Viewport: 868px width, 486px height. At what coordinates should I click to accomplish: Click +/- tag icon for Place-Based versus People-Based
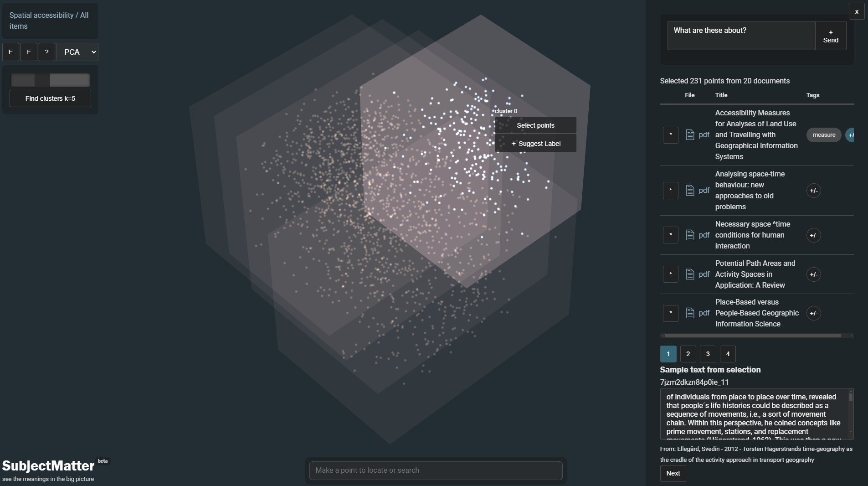point(813,313)
